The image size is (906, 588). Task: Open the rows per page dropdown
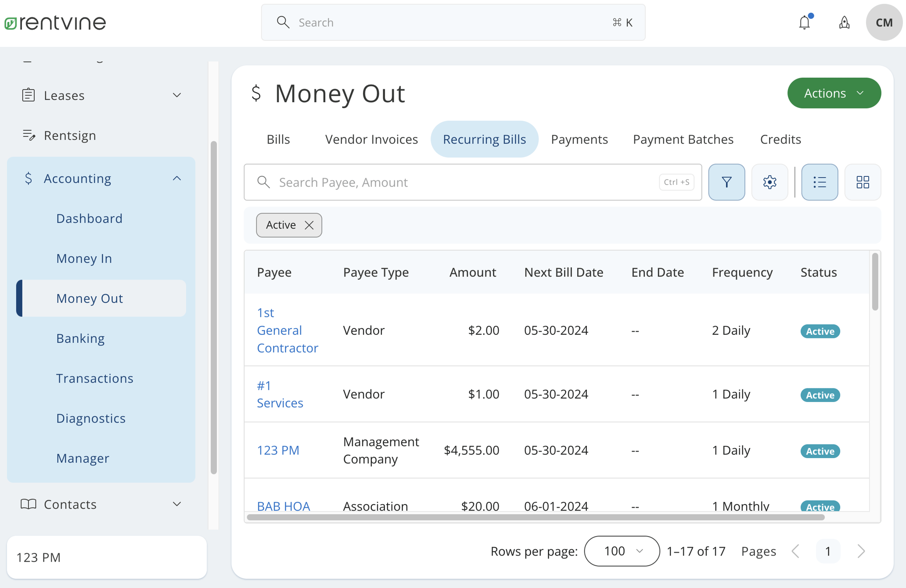pyautogui.click(x=621, y=551)
